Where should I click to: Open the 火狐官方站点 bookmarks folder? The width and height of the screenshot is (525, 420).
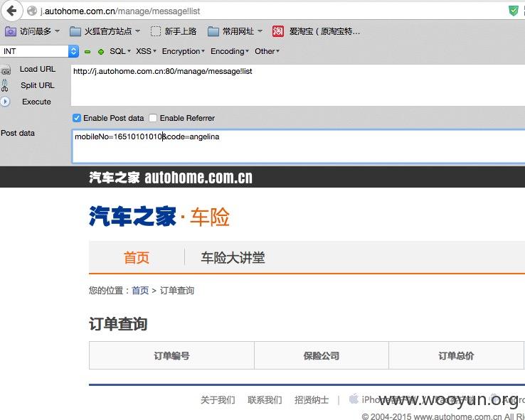pos(105,31)
